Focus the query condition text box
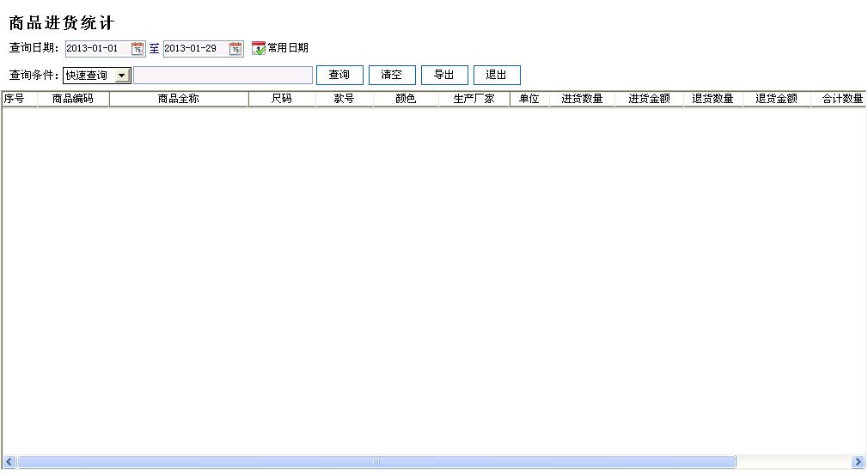868x475 pixels. coord(223,76)
